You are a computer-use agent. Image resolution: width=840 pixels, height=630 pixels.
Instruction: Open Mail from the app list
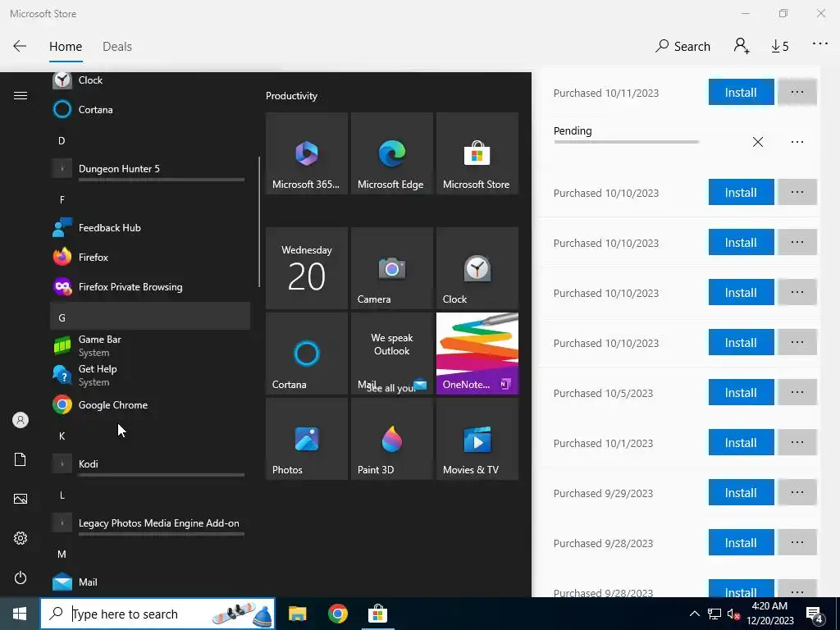[150, 582]
